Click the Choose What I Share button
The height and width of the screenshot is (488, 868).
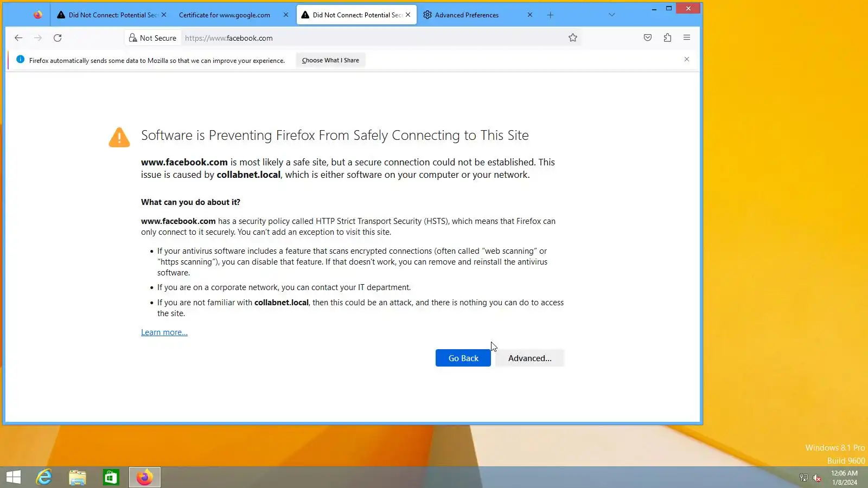(330, 60)
